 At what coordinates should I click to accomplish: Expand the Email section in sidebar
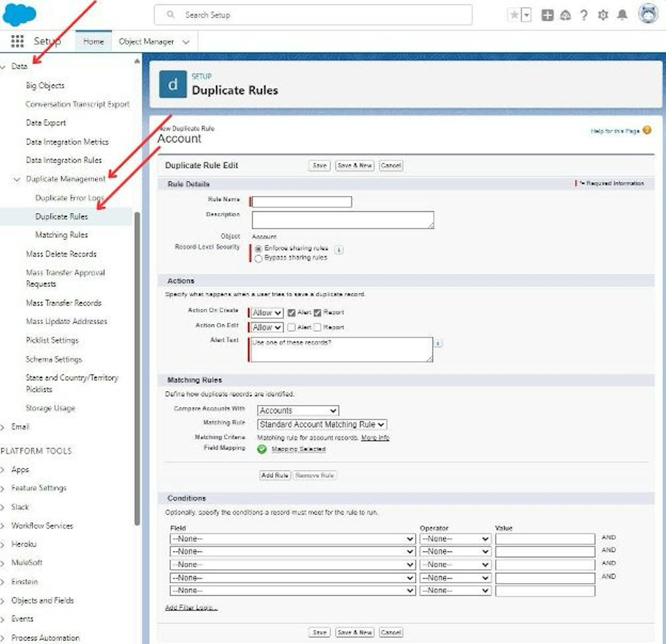click(x=3, y=427)
